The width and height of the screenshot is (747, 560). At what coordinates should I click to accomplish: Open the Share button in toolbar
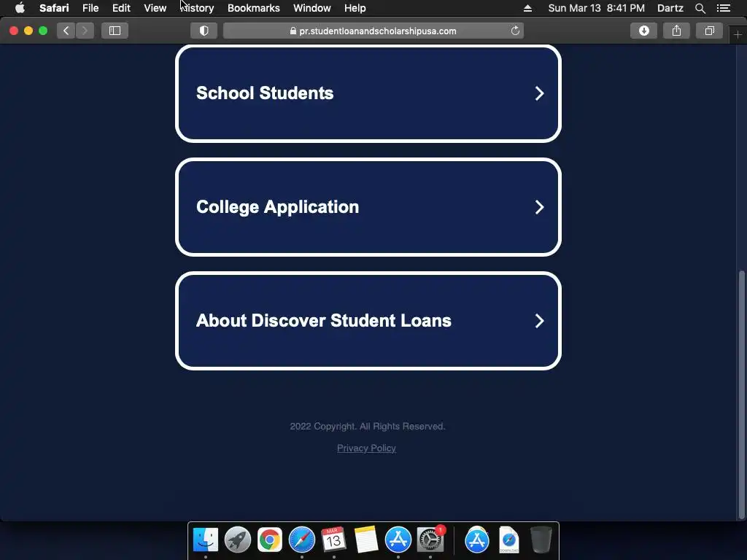[x=676, y=31]
